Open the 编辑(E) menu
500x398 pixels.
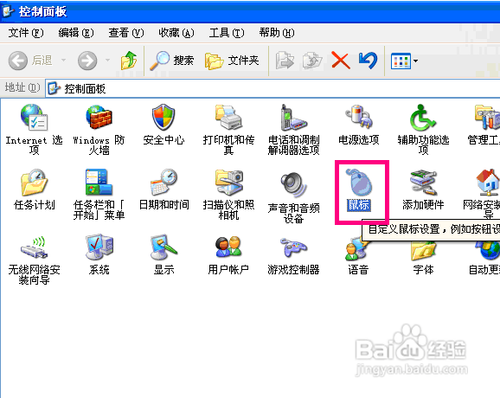click(x=76, y=33)
